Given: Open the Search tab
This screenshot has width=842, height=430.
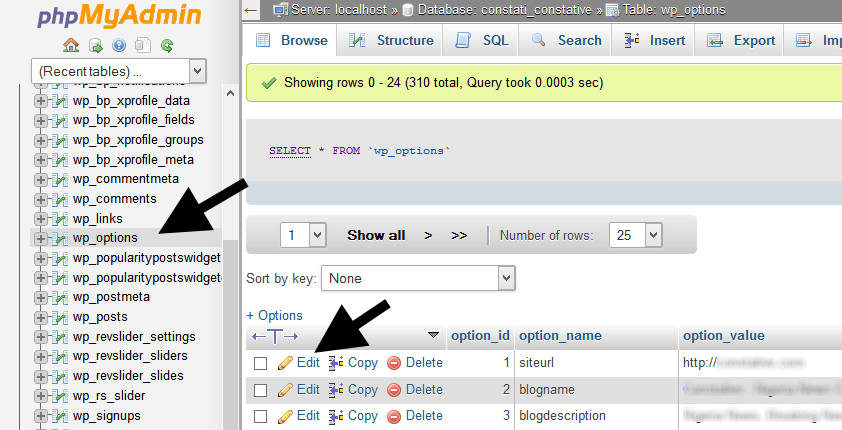Looking at the screenshot, I should click(566, 40).
